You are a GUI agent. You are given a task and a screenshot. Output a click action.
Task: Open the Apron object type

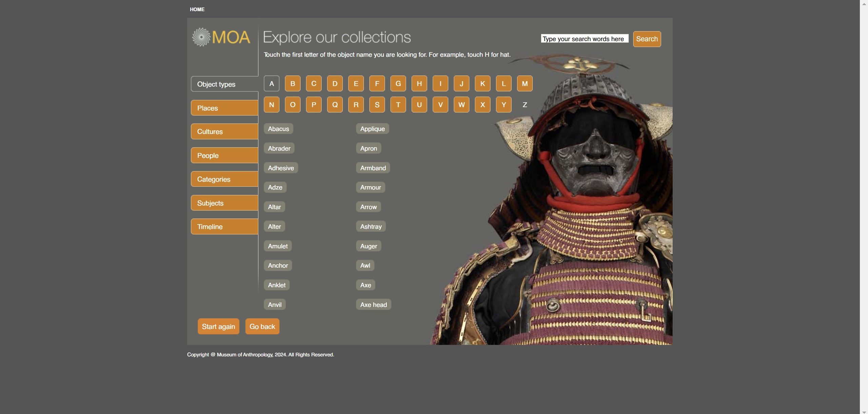(369, 148)
